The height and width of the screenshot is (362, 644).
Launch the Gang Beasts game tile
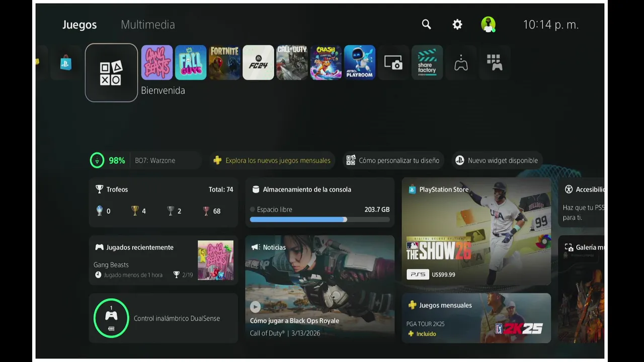pos(157,62)
